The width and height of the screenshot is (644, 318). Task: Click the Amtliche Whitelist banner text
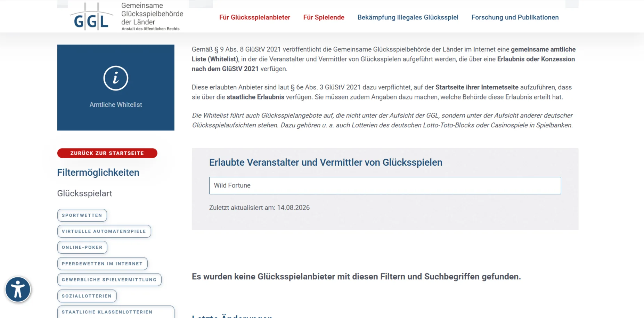(x=116, y=105)
